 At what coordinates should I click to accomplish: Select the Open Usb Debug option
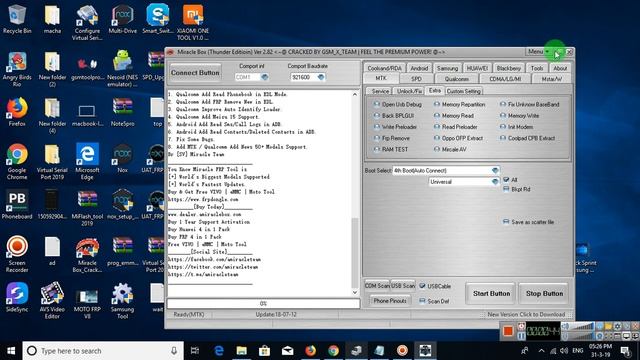pyautogui.click(x=398, y=104)
